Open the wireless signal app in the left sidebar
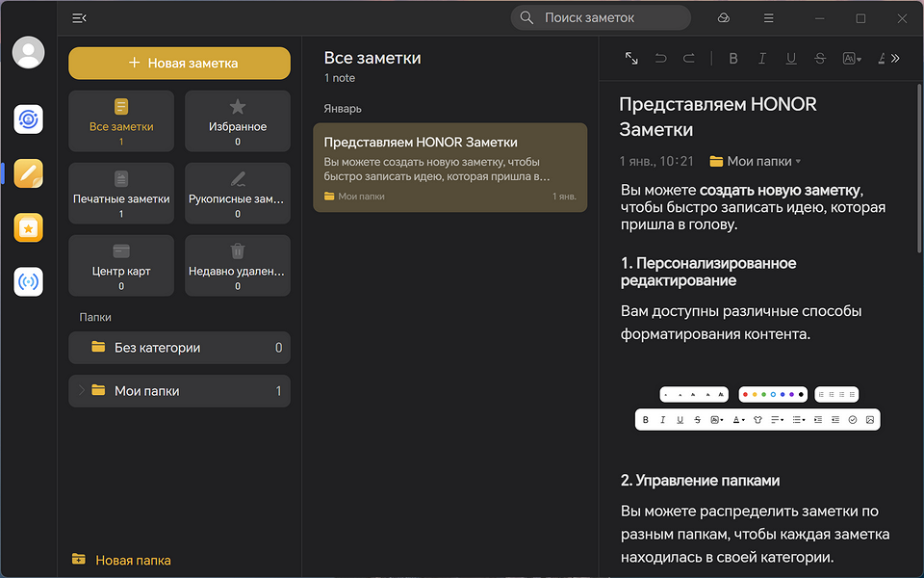This screenshot has width=924, height=578. pos(28,282)
